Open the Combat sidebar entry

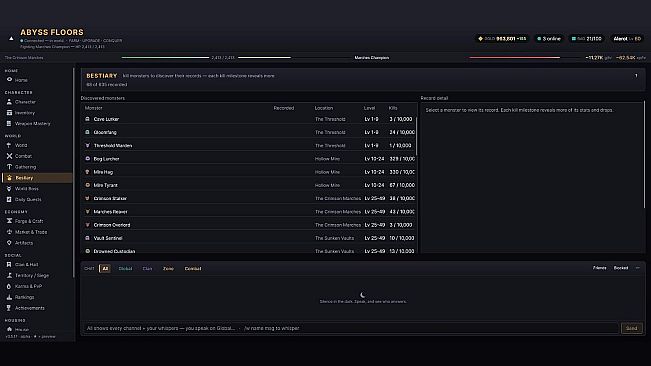pos(37,156)
